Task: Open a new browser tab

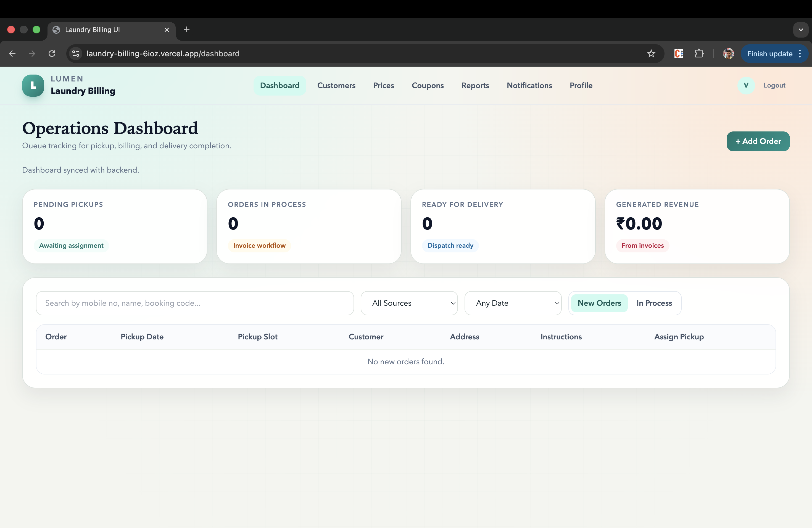Action: coord(187,29)
